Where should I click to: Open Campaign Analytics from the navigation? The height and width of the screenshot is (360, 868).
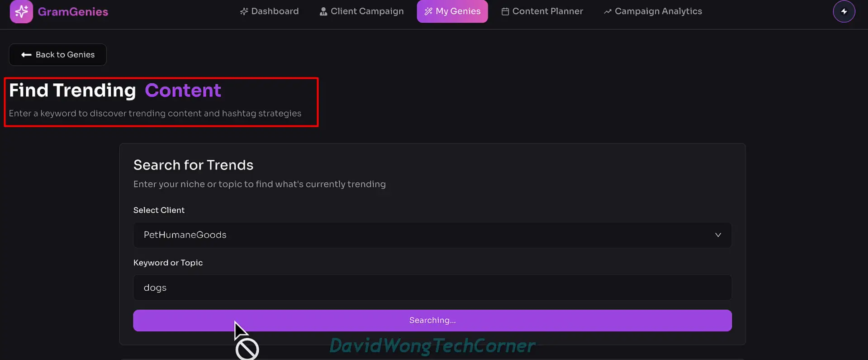[x=653, y=11]
